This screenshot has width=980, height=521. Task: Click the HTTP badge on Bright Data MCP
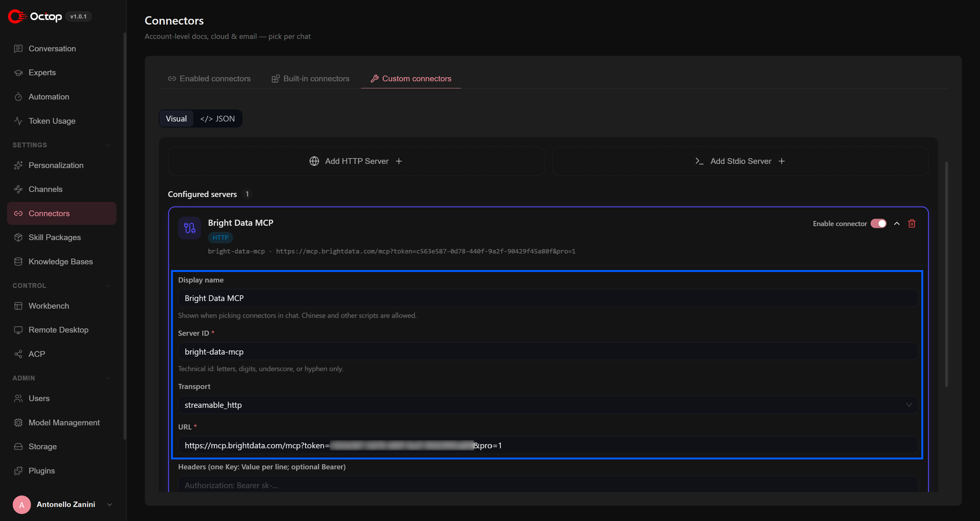coord(220,238)
